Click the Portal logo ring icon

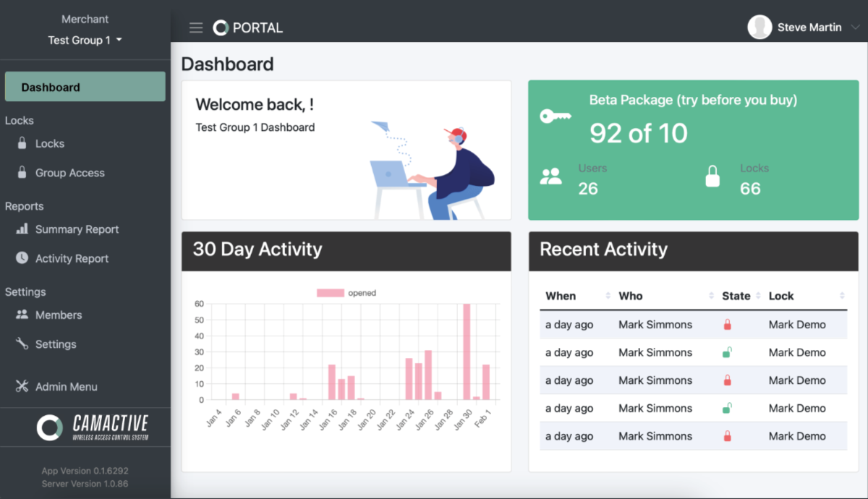(x=221, y=27)
